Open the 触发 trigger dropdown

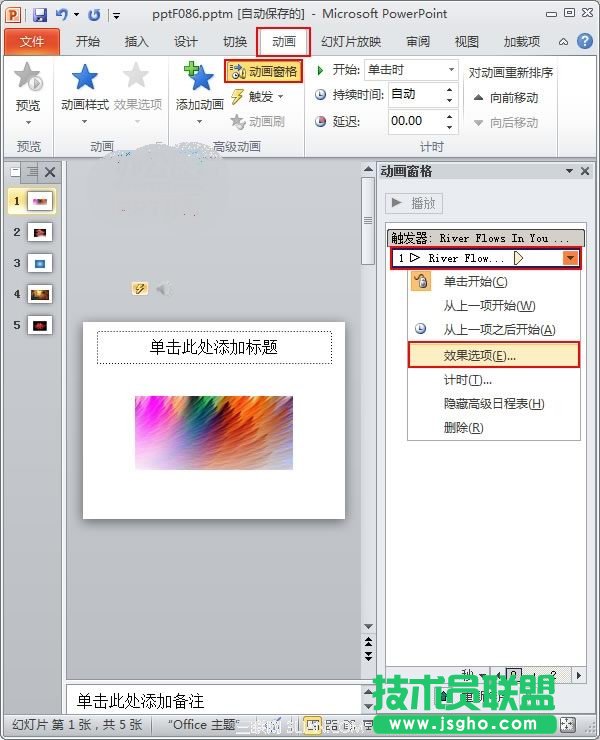tap(257, 97)
